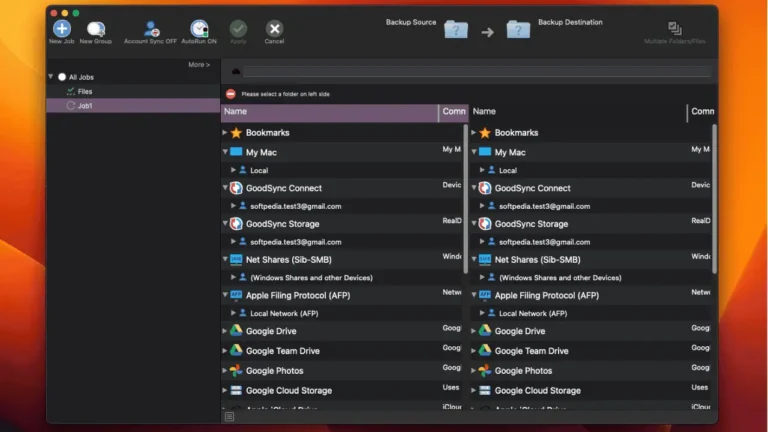This screenshot has width=768, height=432.
Task: Click the cloud icon beside the path field
Action: point(236,72)
